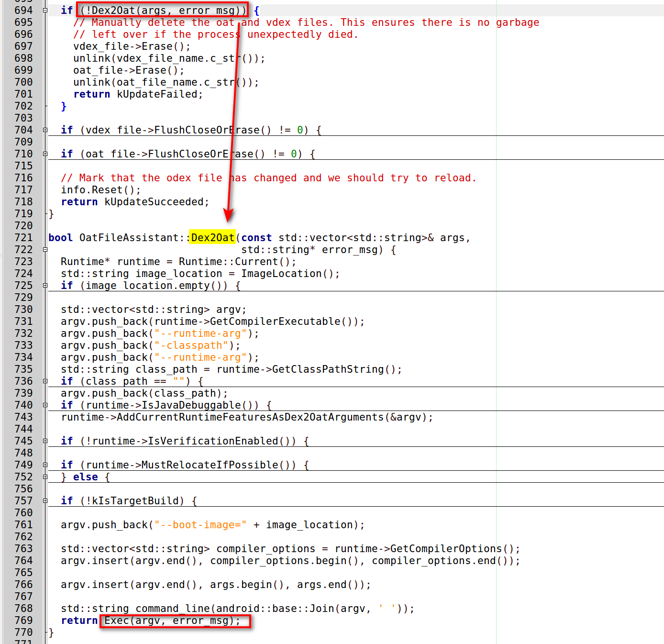Click line number 694 in the gutter
The width and height of the screenshot is (664, 644).
(24, 11)
